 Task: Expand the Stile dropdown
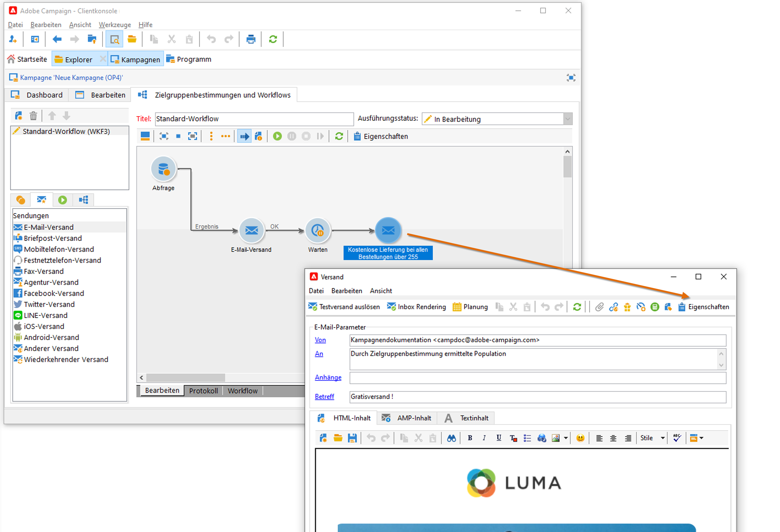point(662,438)
